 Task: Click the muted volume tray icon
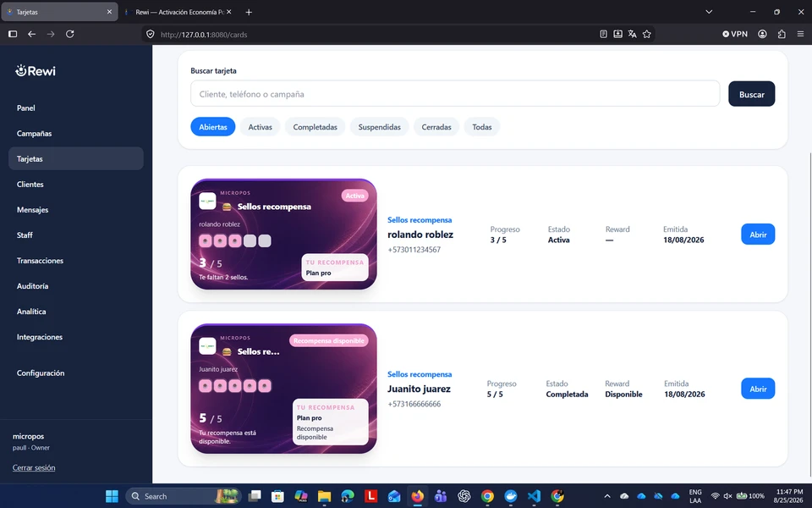click(727, 496)
